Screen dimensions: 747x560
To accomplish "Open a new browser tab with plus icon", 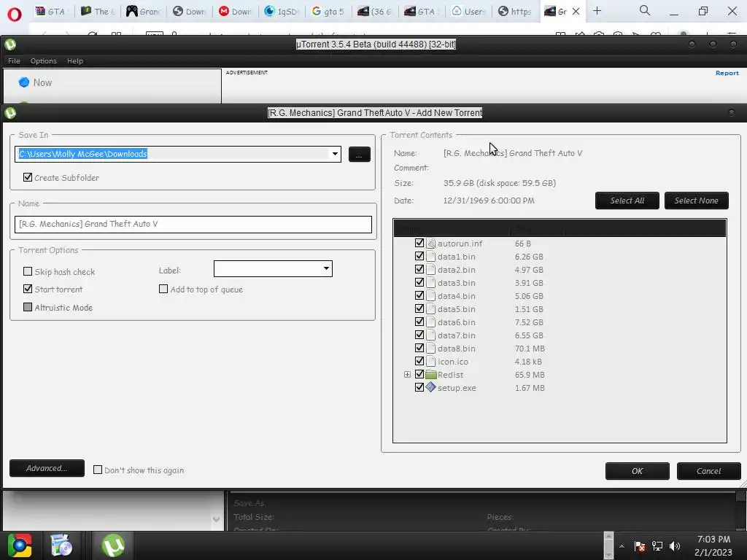I will tap(597, 10).
